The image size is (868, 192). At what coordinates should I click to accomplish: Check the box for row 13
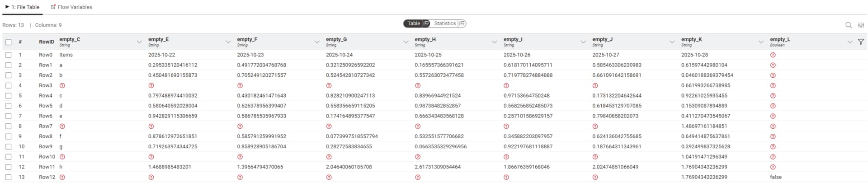(9, 177)
